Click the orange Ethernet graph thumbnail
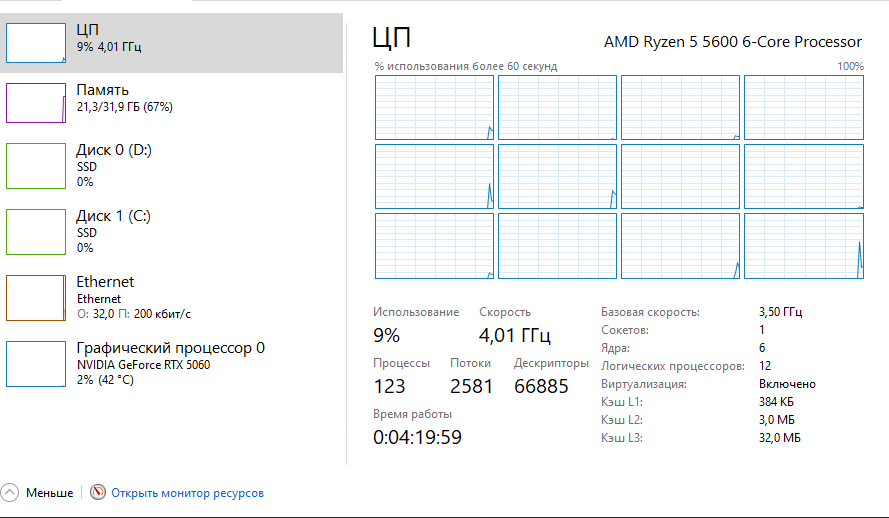Screen dimensions: 889x518 click(x=36, y=297)
